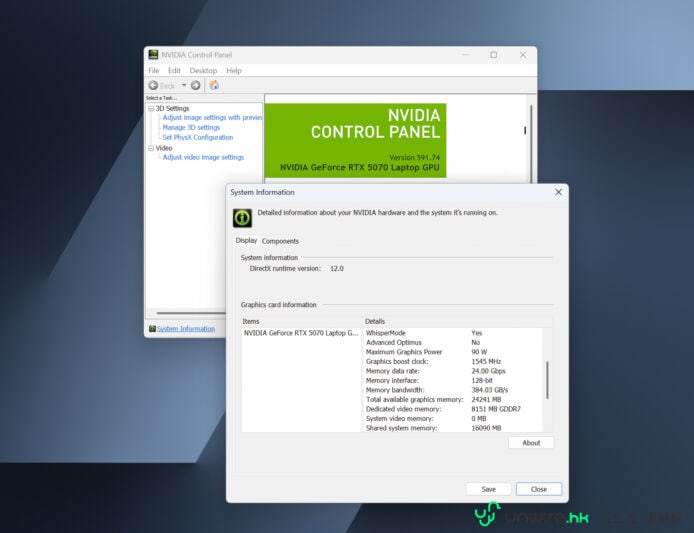
Task: Select the Shared system memory row
Action: pyautogui.click(x=453, y=428)
